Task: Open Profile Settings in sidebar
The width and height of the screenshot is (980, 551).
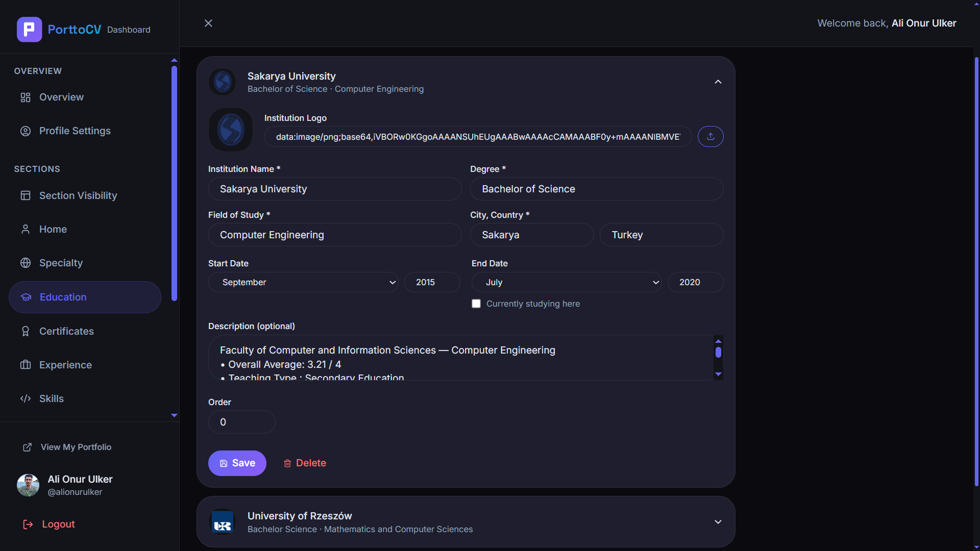Action: click(85, 131)
